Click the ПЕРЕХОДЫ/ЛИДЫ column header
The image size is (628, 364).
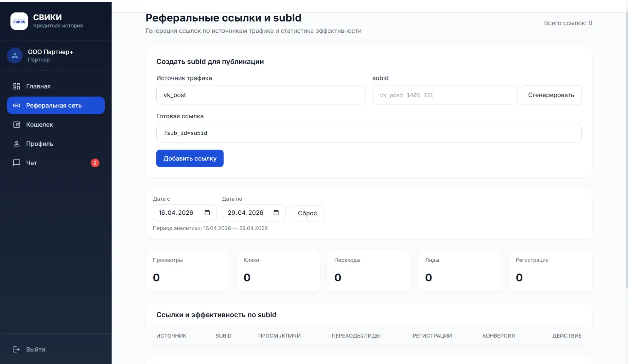tap(356, 336)
